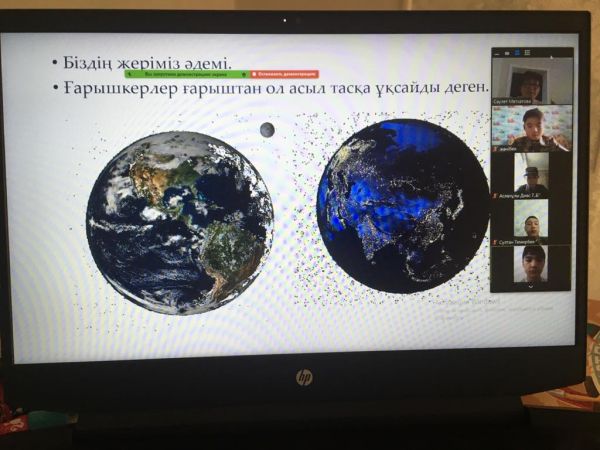Select Асемгуль's video tile
The image size is (600, 450).
pos(531,173)
